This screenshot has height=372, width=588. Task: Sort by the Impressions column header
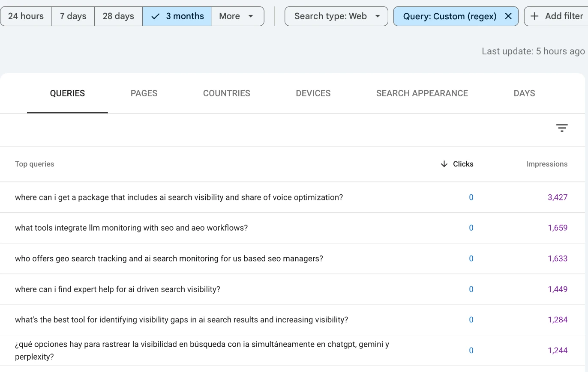click(x=547, y=164)
